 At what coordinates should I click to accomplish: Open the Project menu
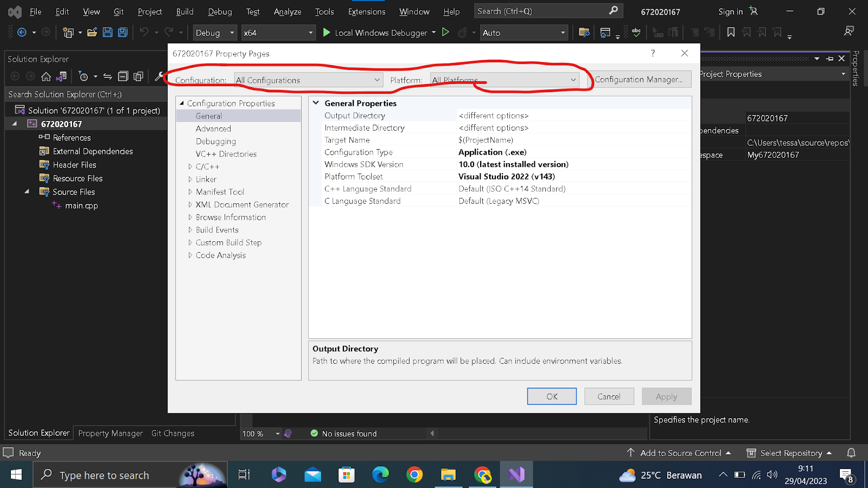pos(150,11)
